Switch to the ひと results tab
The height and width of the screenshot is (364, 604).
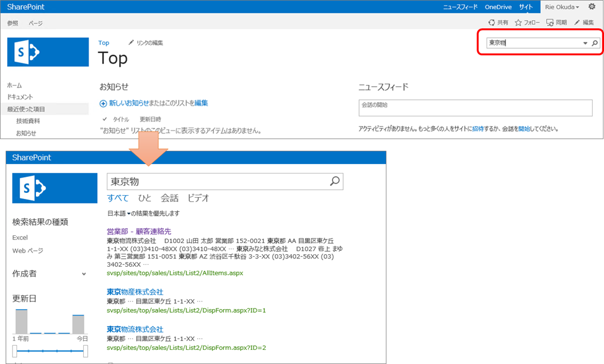click(145, 198)
